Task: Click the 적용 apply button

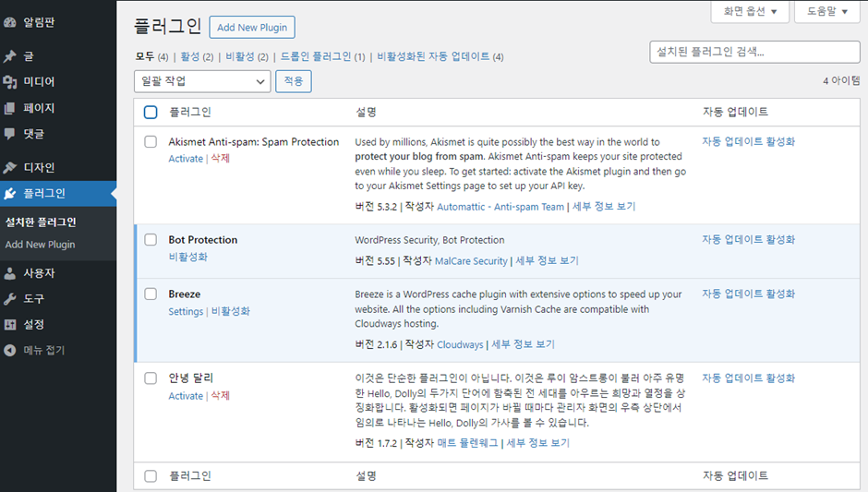Action: pyautogui.click(x=293, y=81)
